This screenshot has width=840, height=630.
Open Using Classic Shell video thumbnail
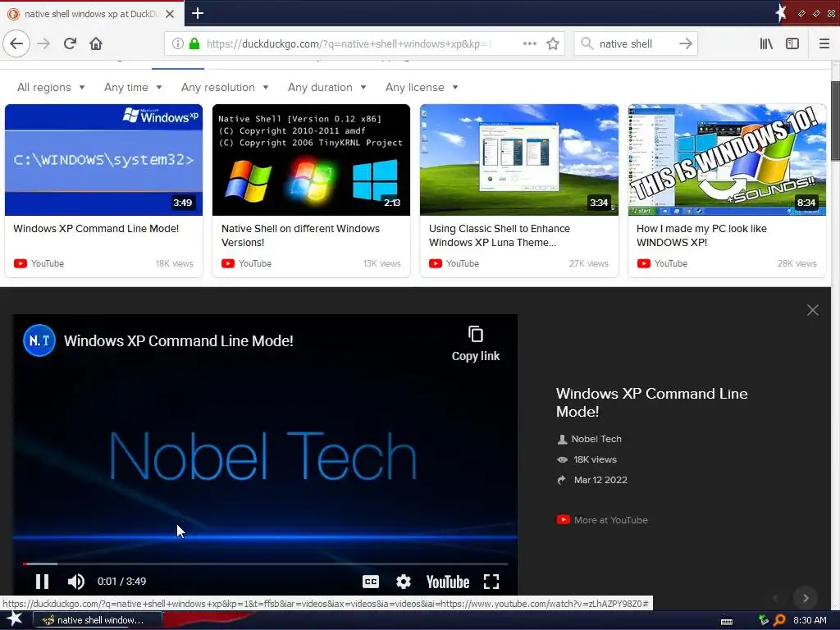[x=519, y=160]
